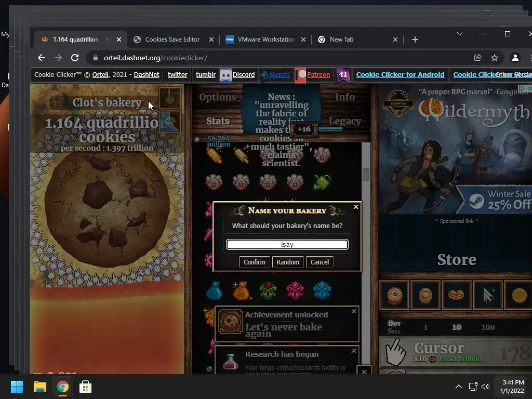Image resolution: width=532 pixels, height=399 pixels.
Task: Go back in browser history
Action: point(42,58)
